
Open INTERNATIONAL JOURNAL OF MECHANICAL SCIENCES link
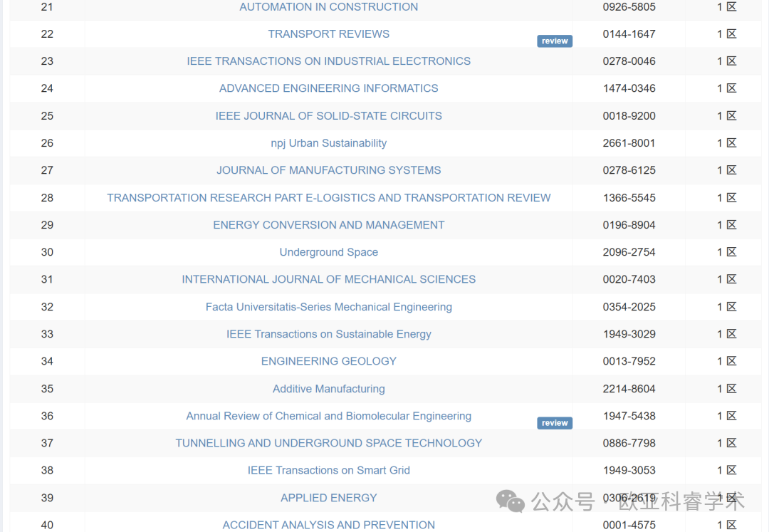click(328, 279)
